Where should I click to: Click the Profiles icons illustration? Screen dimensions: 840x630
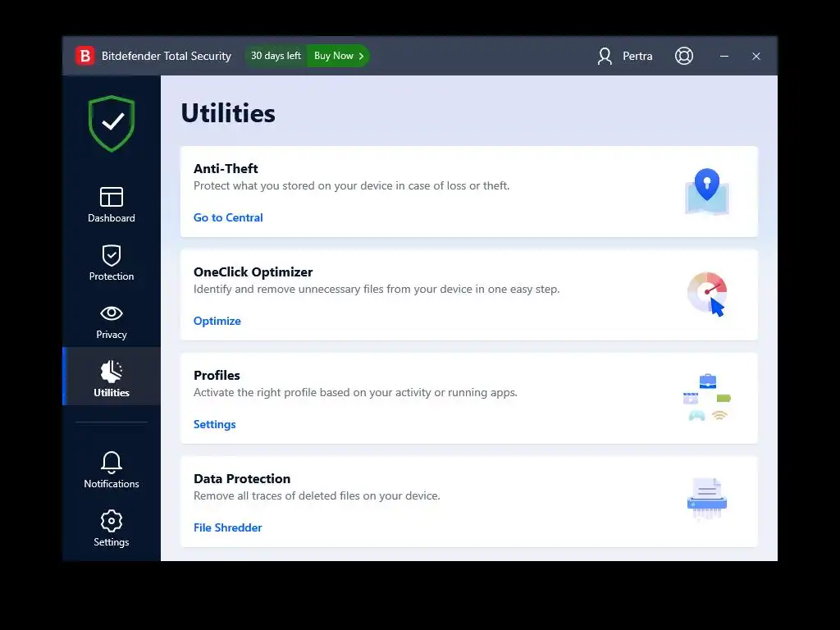pos(707,398)
